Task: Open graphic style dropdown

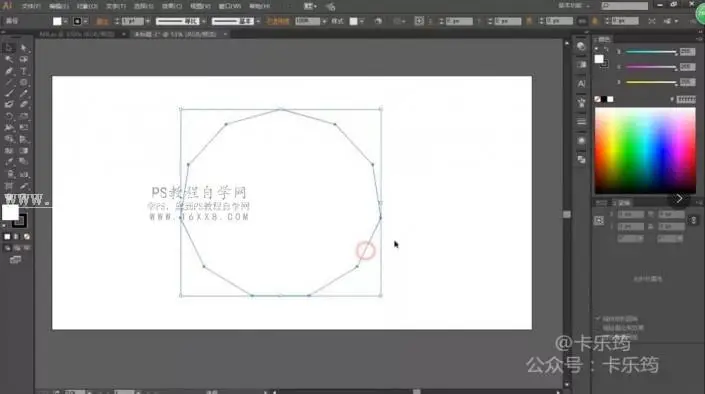Action: [361, 21]
